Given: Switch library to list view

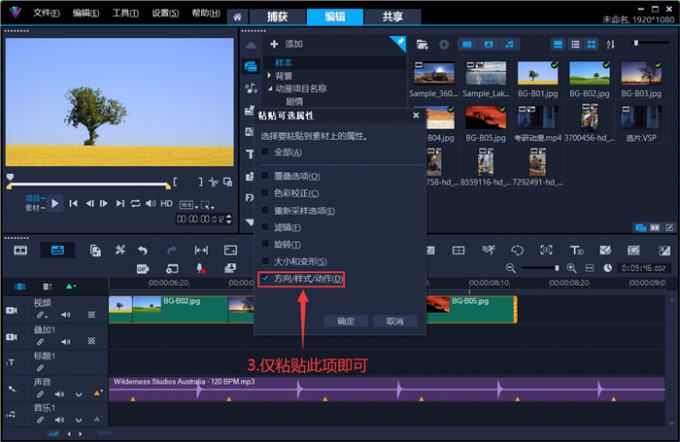Looking at the screenshot, I should (575, 44).
